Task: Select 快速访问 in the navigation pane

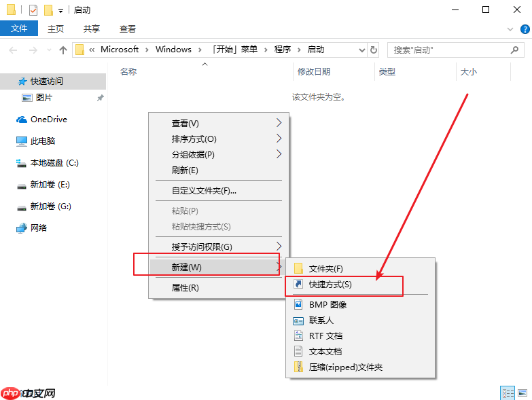Action: (x=53, y=81)
